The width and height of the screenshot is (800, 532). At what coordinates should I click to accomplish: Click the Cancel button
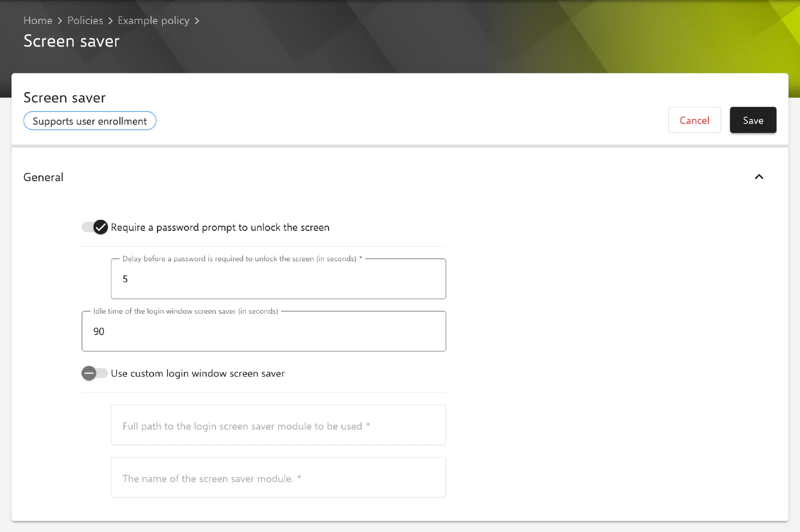[x=694, y=120]
